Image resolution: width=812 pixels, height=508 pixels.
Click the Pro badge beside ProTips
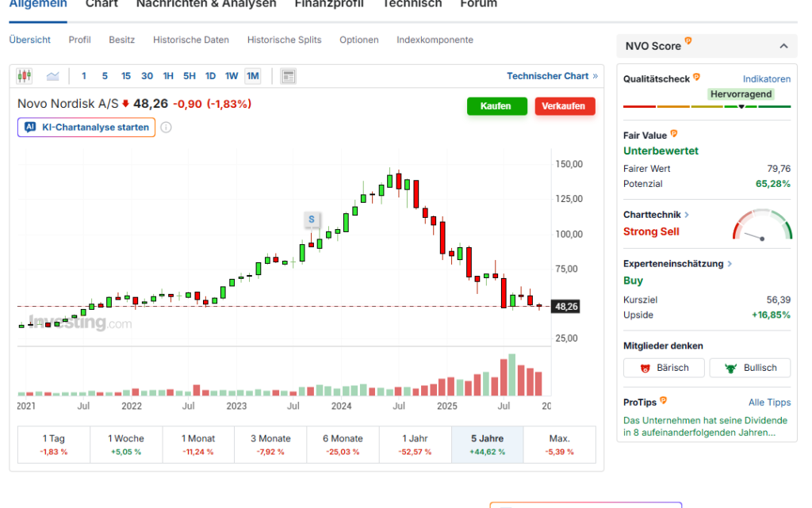click(x=663, y=402)
